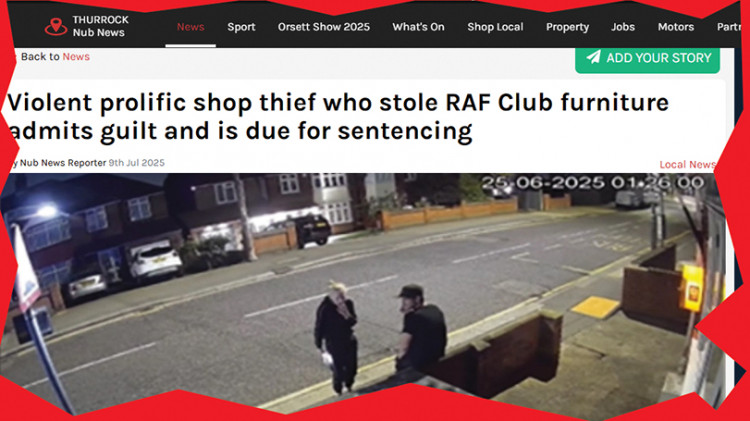The image size is (750, 421).
Task: Click the CCTV street image thumbnail
Action: 364,292
